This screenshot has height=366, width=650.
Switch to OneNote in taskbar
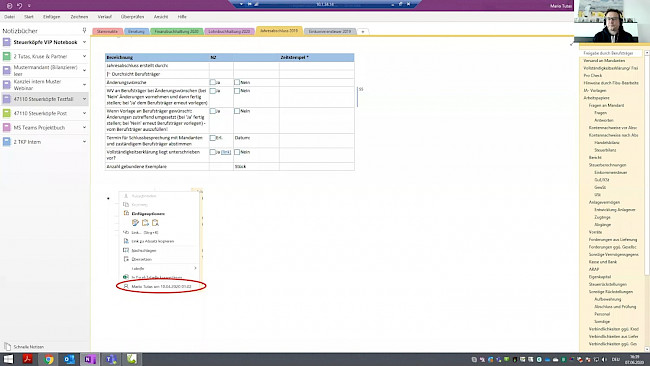tap(90, 359)
